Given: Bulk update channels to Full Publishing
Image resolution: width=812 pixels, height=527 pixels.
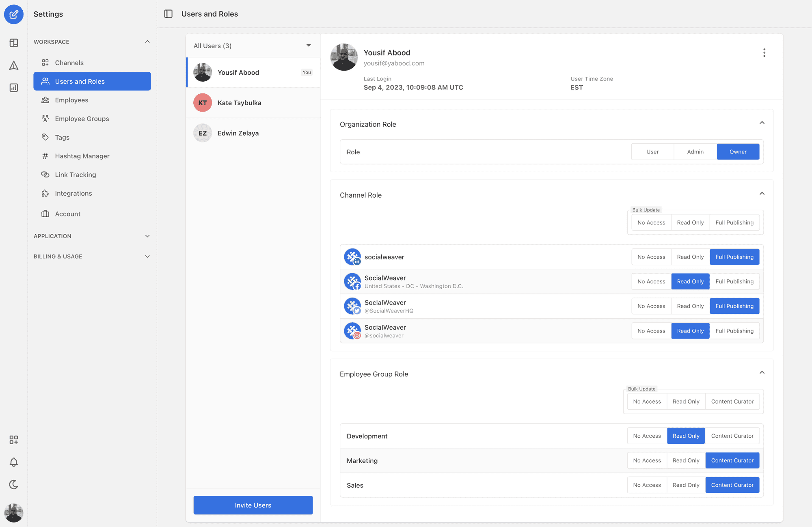Looking at the screenshot, I should 734,222.
